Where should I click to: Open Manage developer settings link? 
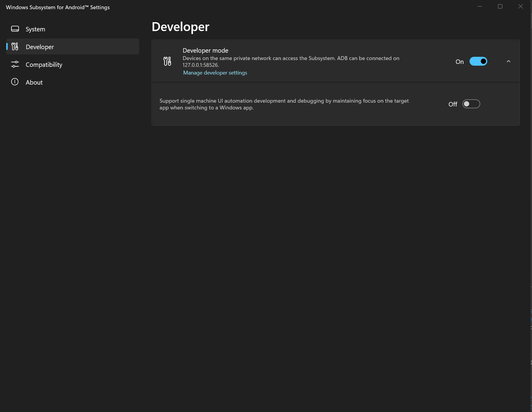point(215,73)
